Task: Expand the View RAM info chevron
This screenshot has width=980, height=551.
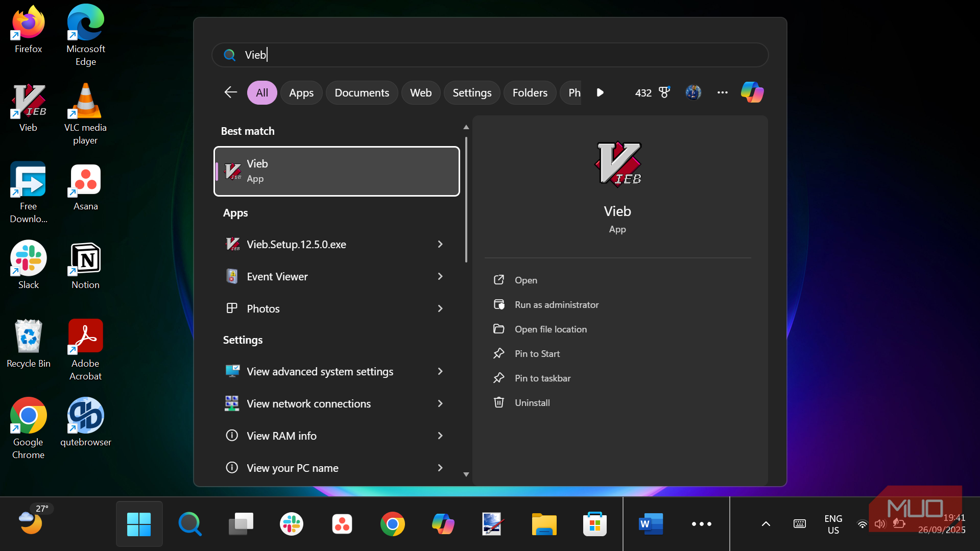Action: tap(440, 436)
